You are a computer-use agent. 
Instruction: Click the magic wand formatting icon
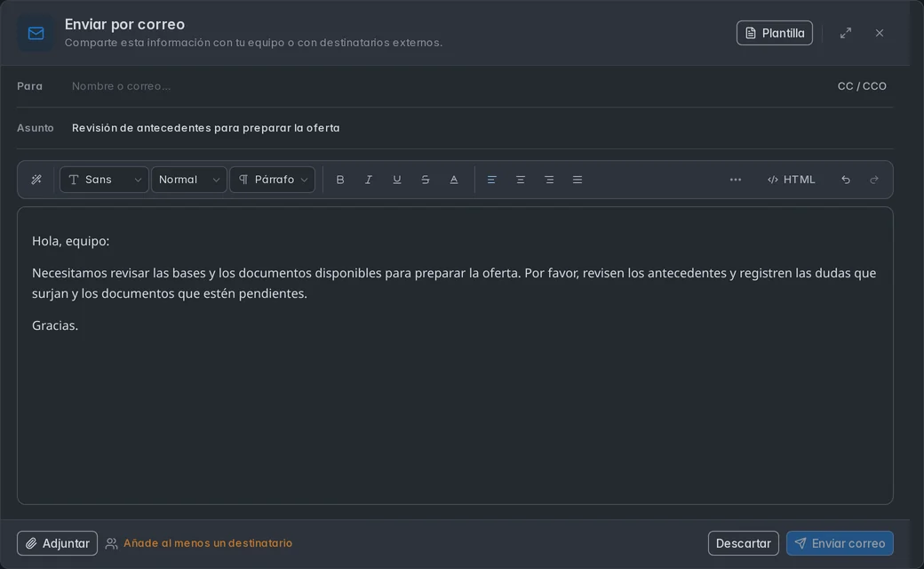pos(36,180)
